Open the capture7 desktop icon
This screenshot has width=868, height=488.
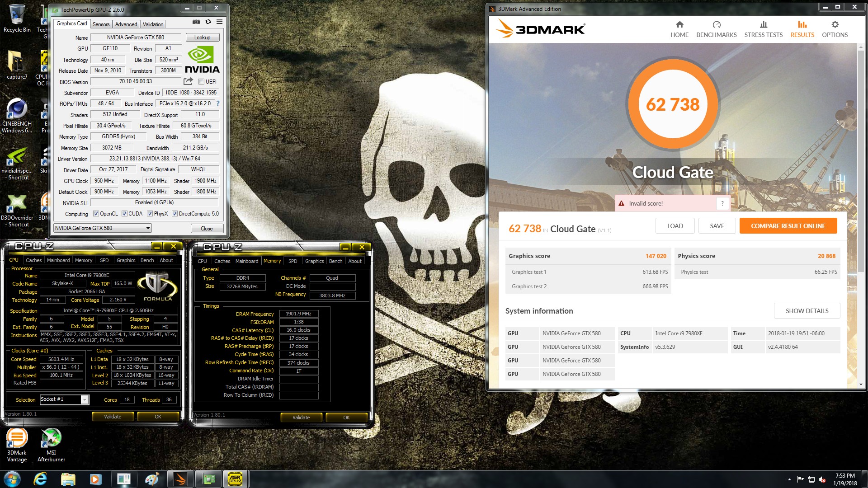(x=17, y=66)
